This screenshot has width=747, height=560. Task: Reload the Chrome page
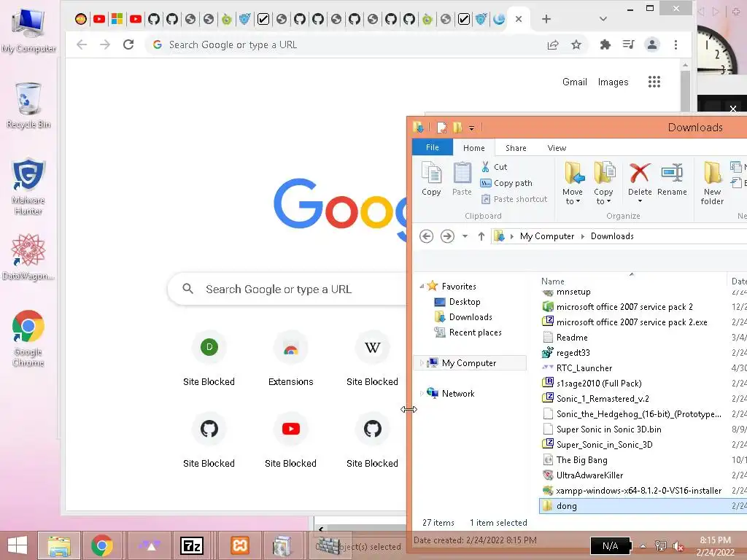pyautogui.click(x=128, y=44)
